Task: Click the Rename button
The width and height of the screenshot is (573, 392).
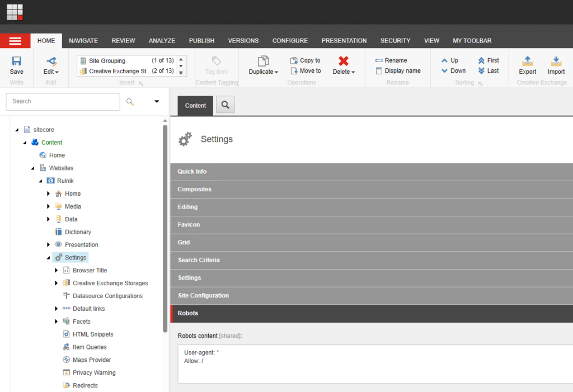Action: click(x=391, y=60)
